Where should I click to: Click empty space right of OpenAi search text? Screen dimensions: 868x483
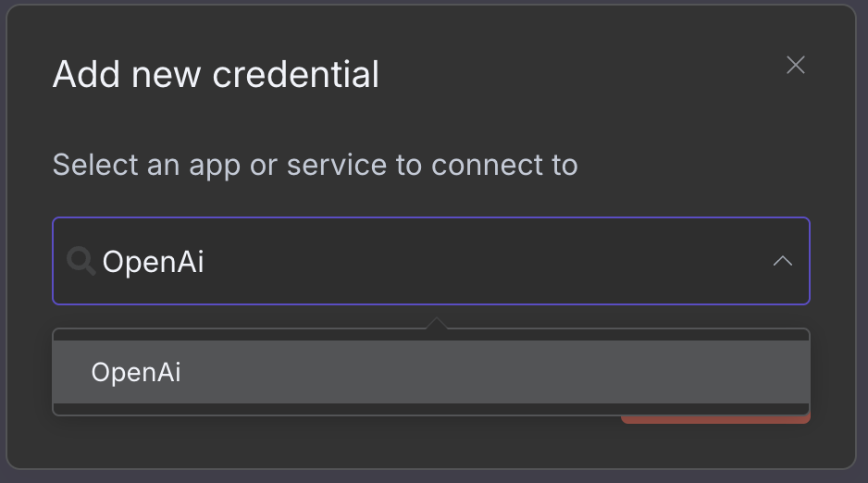[x=487, y=261]
